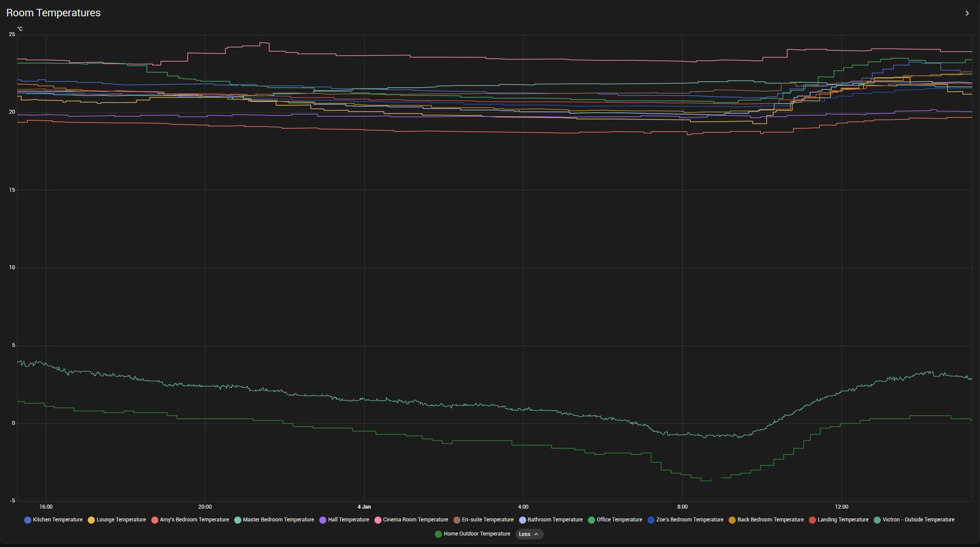Toggle Bathroom Temperature series visibility
Viewport: 980px width, 547px height.
(x=555, y=520)
